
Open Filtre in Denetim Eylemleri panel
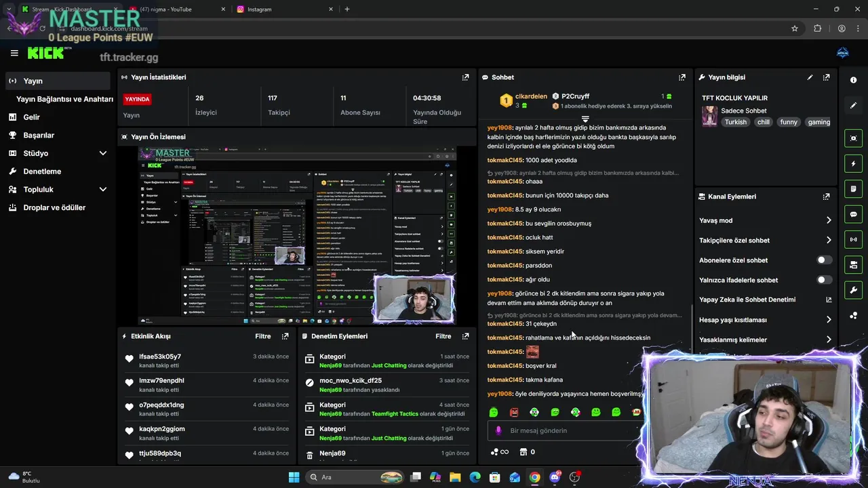[443, 336]
